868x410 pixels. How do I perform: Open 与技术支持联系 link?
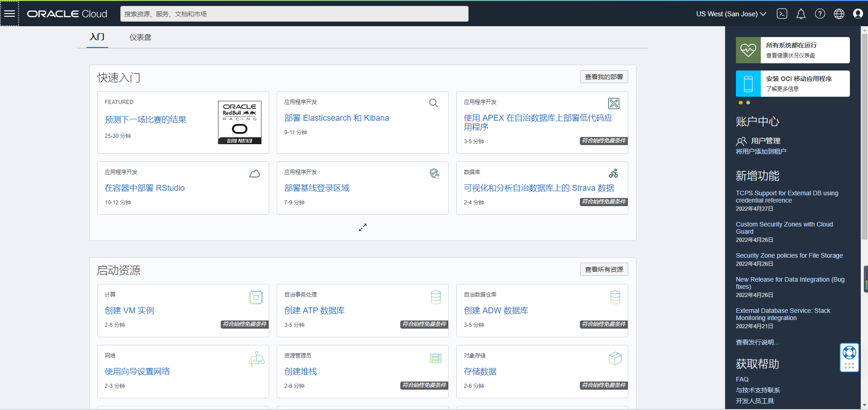(758, 390)
